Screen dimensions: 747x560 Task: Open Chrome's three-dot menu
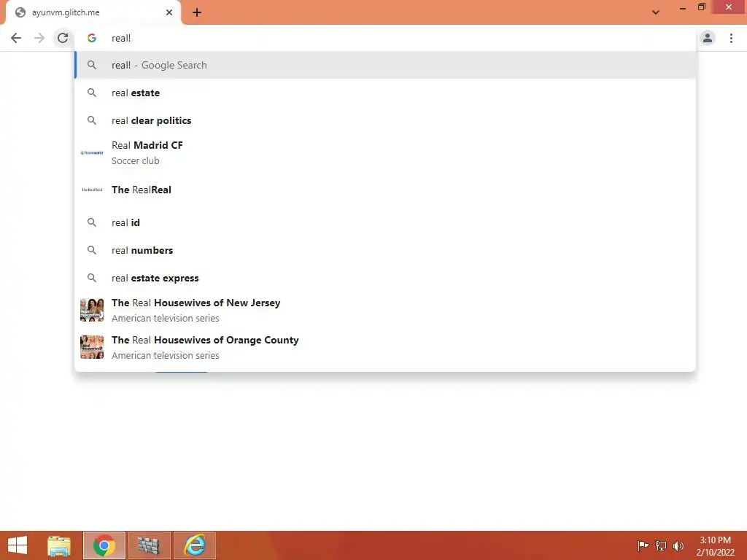(731, 38)
